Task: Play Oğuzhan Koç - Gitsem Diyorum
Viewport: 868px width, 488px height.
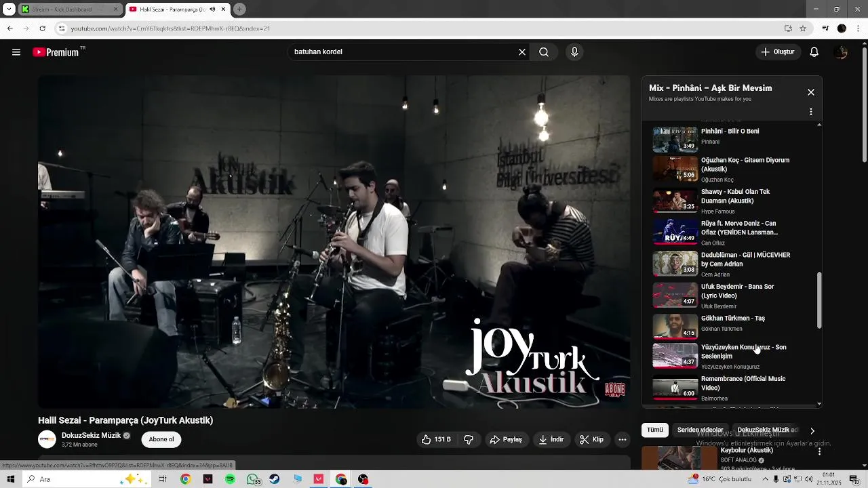Action: coord(732,169)
